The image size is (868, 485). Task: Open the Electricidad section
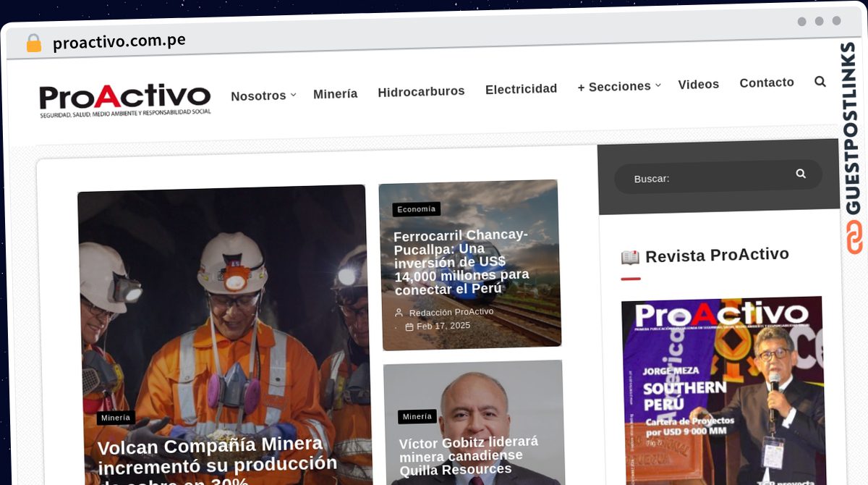pos(521,89)
